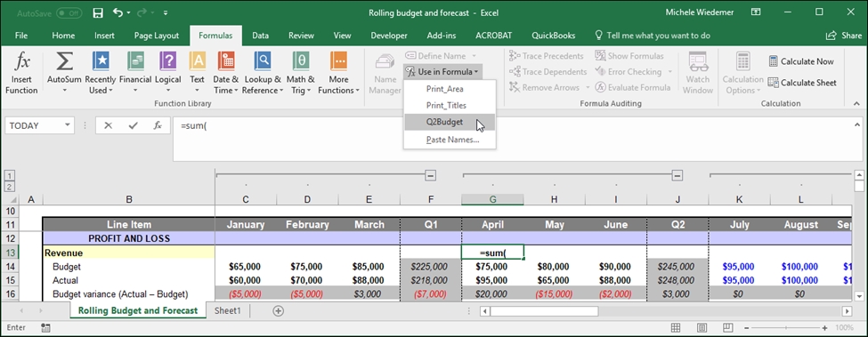Click the zoom in plus button
The height and width of the screenshot is (337, 868).
(824, 328)
